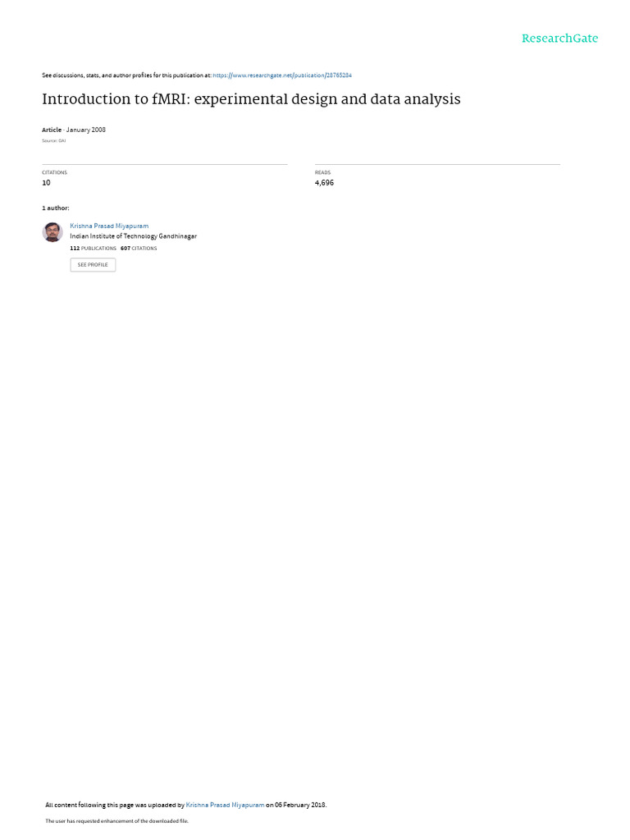
Task: Click the CITATIONS heading label
Action: coord(55,172)
